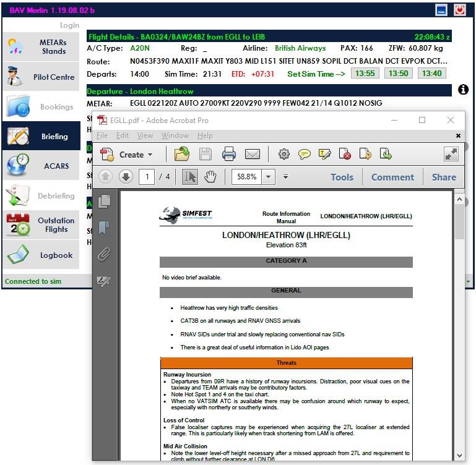
Task: Click the Send email envelope icon
Action: [x=253, y=154]
